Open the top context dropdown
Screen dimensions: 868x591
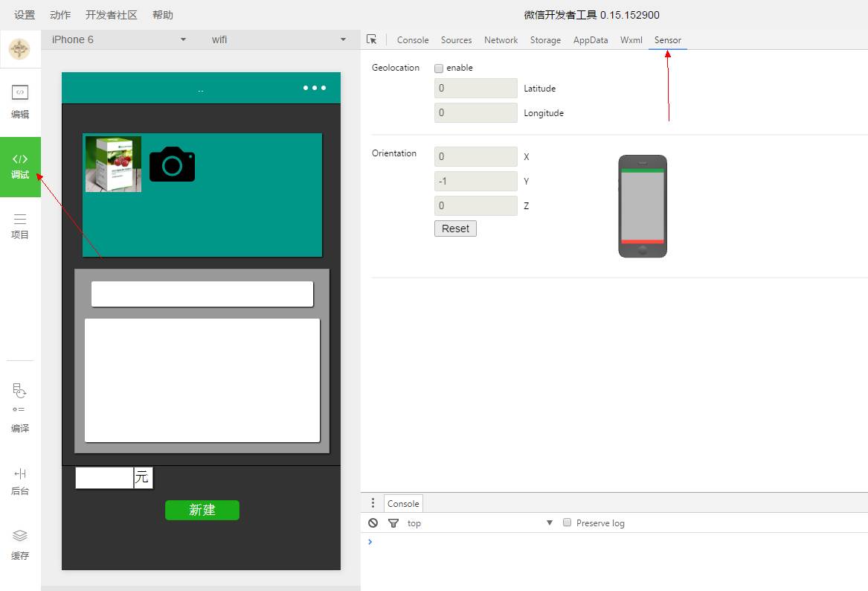click(480, 523)
